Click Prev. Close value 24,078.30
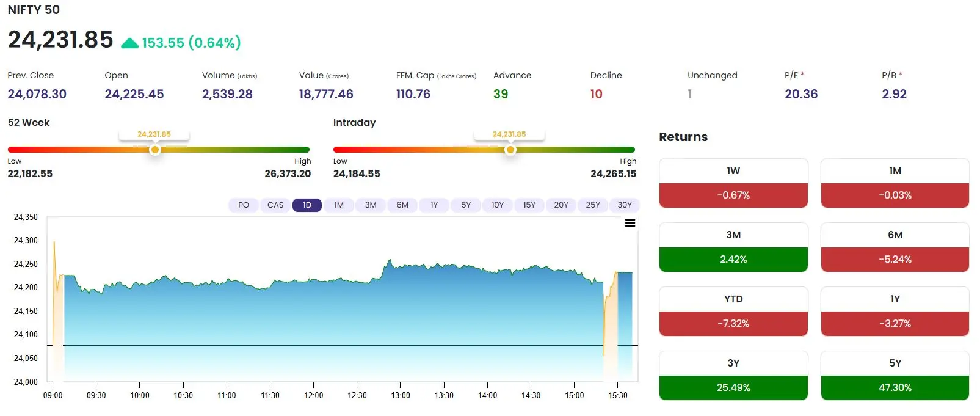 [37, 94]
